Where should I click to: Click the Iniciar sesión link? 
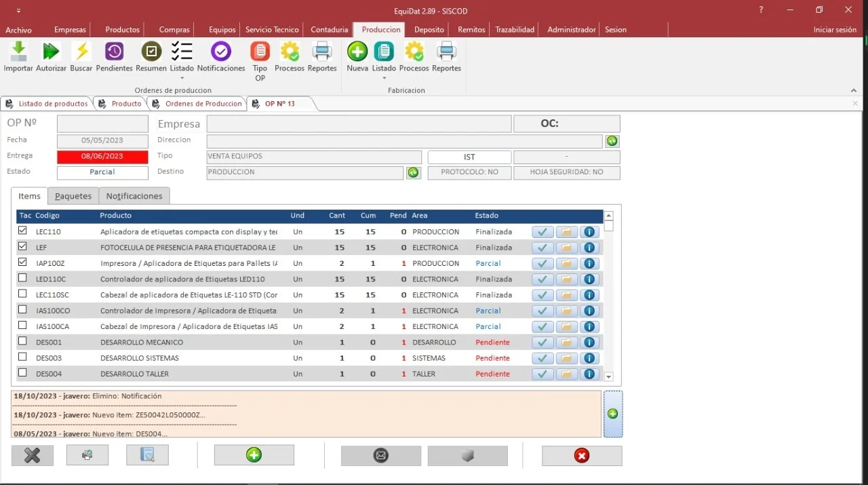tap(835, 30)
